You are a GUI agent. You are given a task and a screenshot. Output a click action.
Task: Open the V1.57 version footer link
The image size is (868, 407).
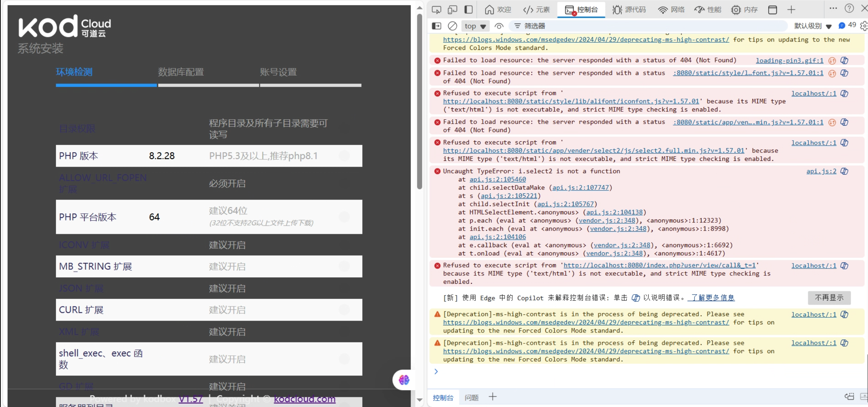click(x=191, y=399)
